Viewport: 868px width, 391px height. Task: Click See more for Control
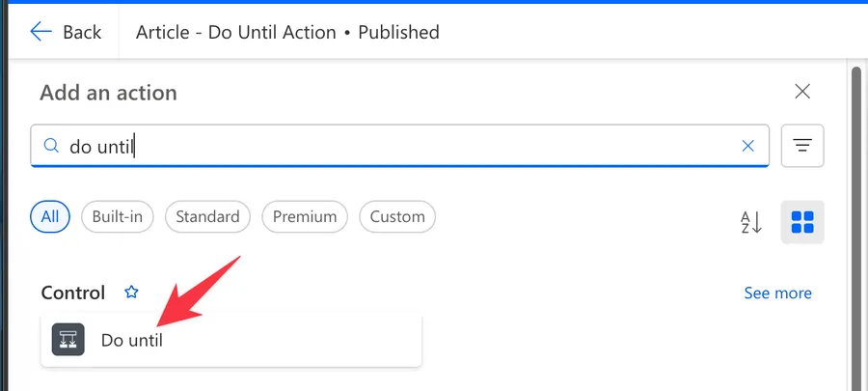pyautogui.click(x=777, y=293)
